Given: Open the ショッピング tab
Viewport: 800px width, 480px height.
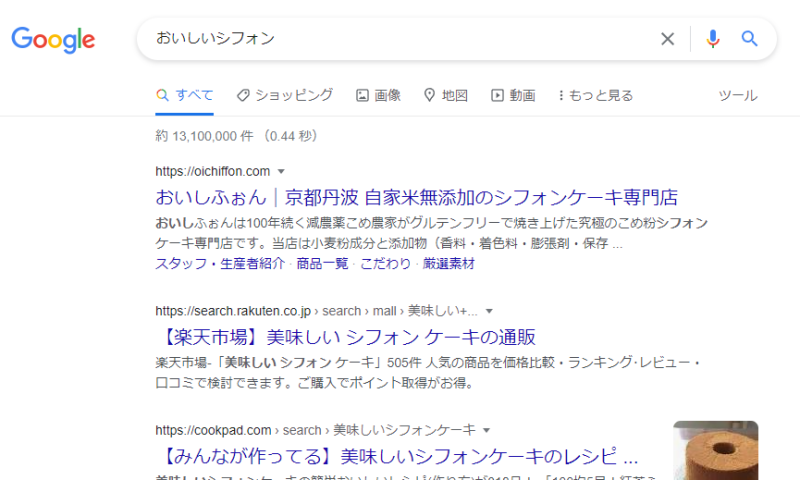Looking at the screenshot, I should [284, 95].
